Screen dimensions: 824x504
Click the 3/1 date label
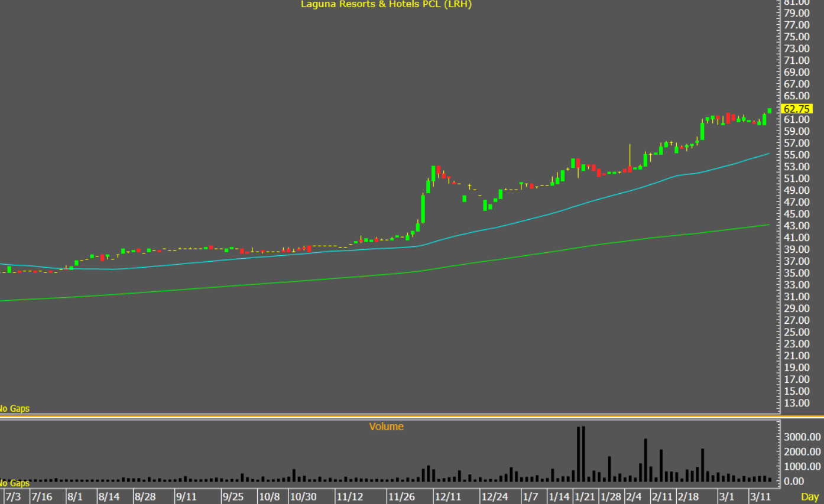726,496
